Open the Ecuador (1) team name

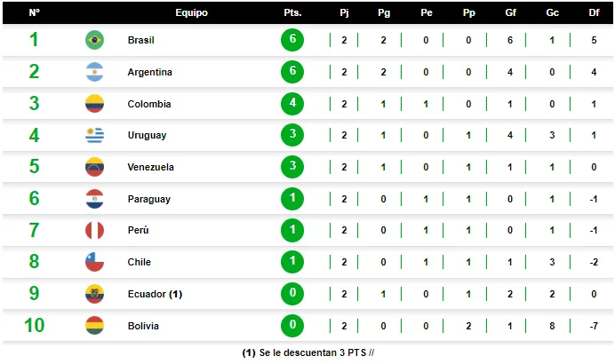(155, 294)
